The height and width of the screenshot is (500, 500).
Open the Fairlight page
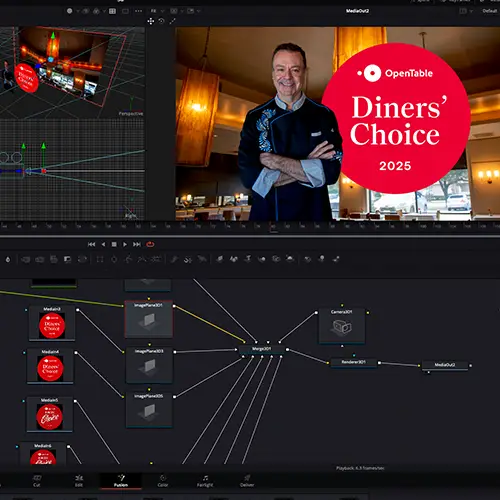(205, 481)
